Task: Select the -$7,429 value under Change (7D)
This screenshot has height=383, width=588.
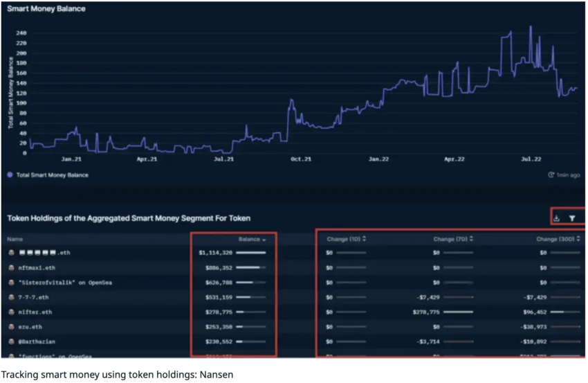Action: [x=428, y=297]
